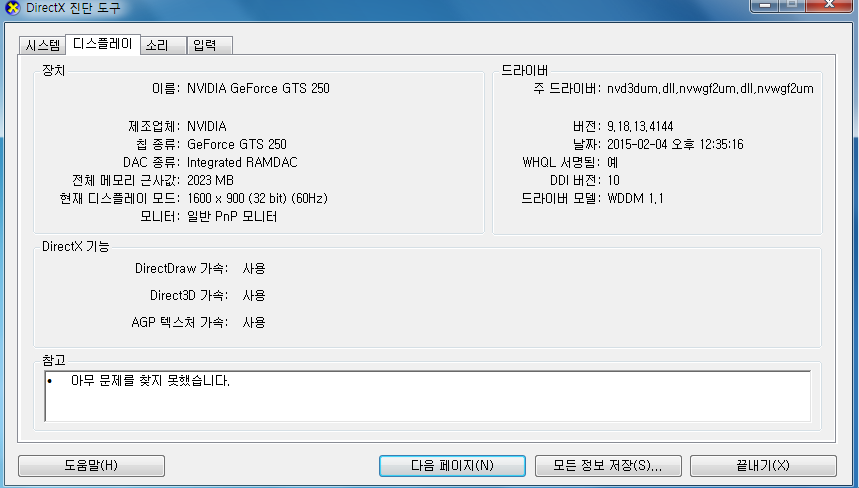The width and height of the screenshot is (859, 488).
Task: Click the device name NVIDIA GeForce GTS 250
Action: tap(258, 88)
